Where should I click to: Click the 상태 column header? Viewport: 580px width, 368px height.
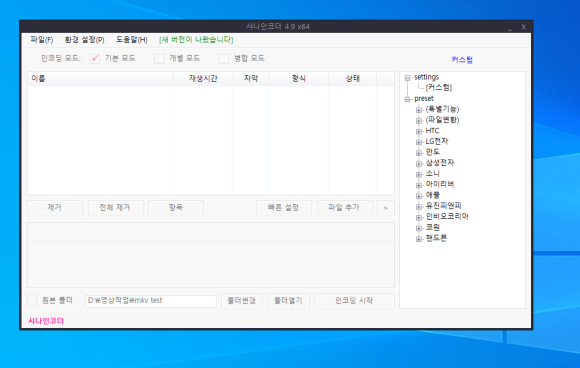[353, 78]
